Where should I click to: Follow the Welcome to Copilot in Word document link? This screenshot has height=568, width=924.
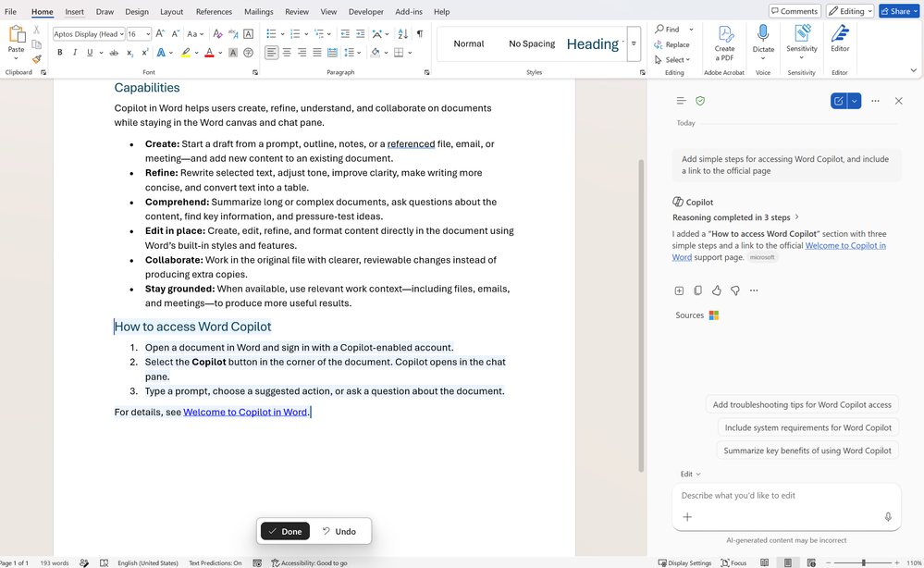click(244, 412)
